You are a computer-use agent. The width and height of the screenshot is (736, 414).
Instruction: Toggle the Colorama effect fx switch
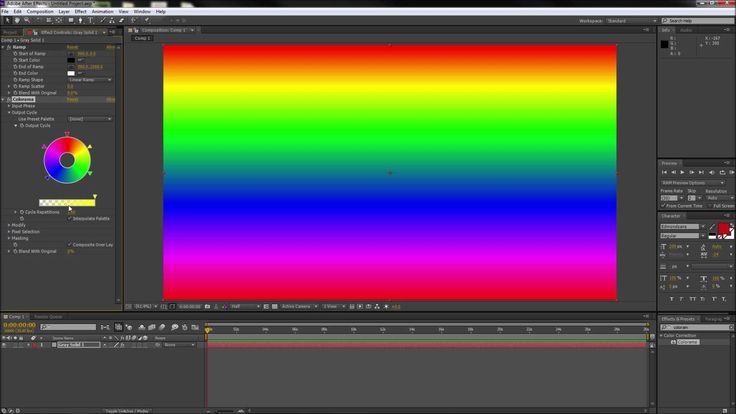[x=9, y=100]
